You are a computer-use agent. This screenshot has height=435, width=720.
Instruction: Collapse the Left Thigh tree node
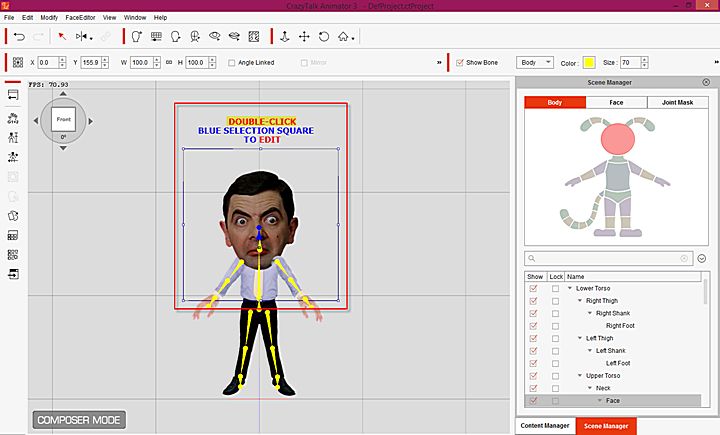[580, 338]
